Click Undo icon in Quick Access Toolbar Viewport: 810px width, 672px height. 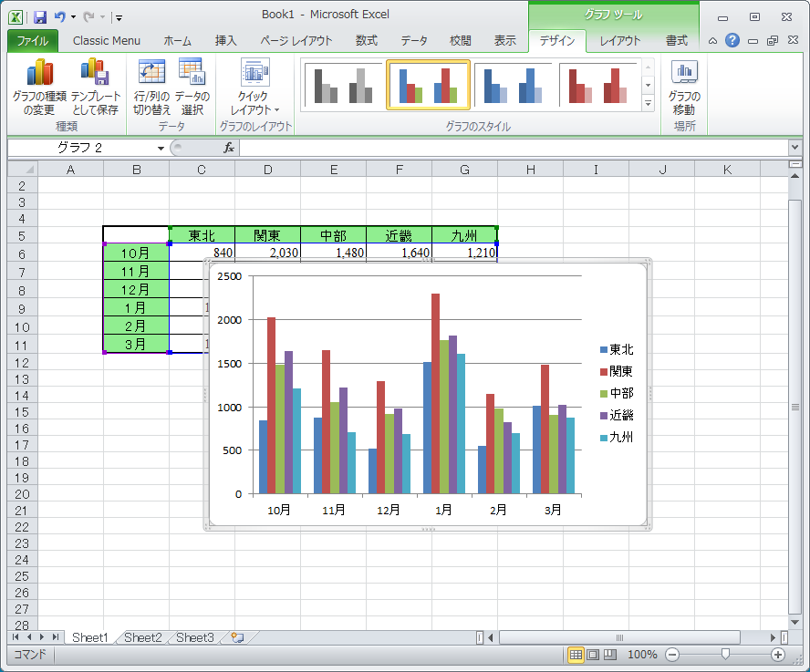(60, 16)
